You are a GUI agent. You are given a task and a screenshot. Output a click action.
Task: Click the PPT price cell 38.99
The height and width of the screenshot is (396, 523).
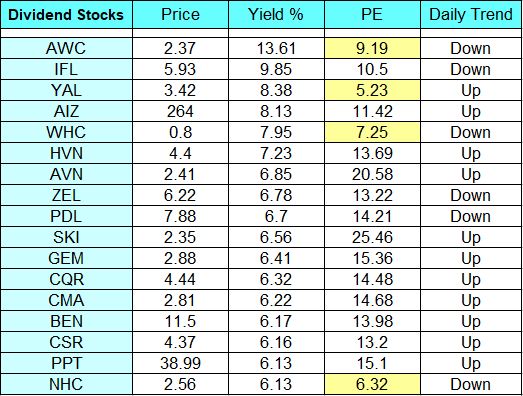point(180,363)
